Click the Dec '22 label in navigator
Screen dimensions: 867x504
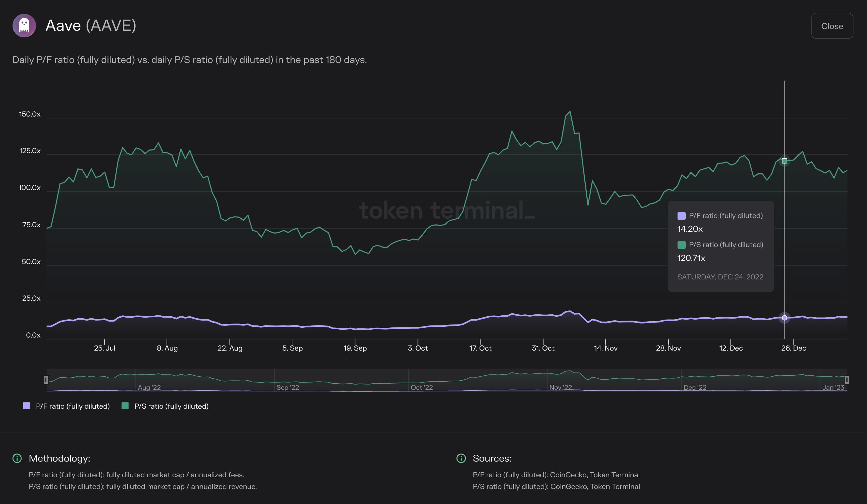(x=695, y=387)
